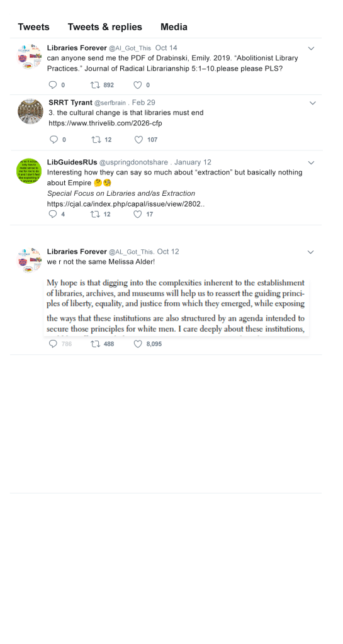Image resolution: width=343 pixels, height=644 pixels.
Task: Retweet the Abolitionist Library Practices tweet
Action: point(95,85)
